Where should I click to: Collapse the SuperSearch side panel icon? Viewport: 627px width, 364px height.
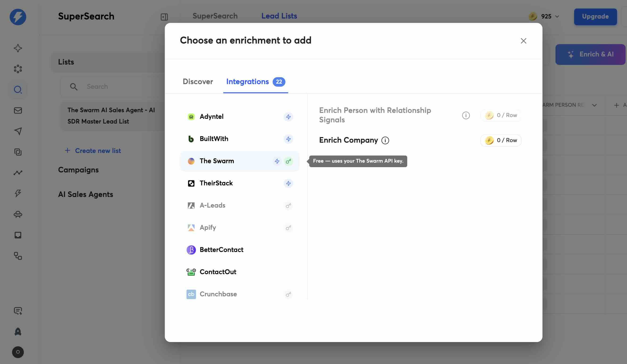164,17
